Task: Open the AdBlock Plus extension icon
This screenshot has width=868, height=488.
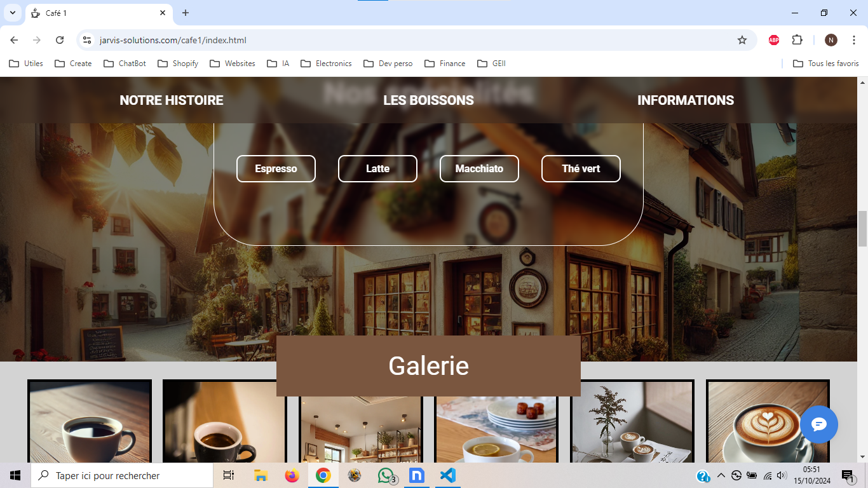Action: pyautogui.click(x=773, y=40)
